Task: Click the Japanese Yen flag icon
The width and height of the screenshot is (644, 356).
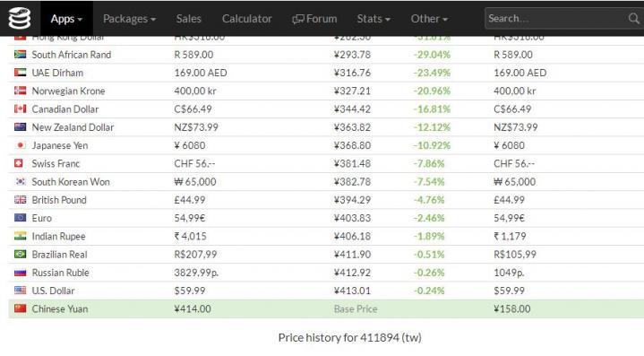Action: pyautogui.click(x=20, y=145)
